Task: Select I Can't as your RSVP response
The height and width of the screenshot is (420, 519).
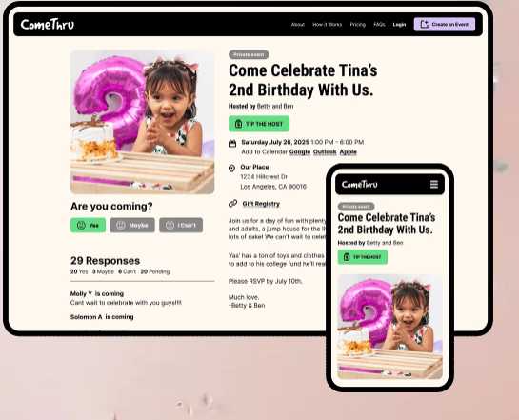Action: [x=181, y=225]
